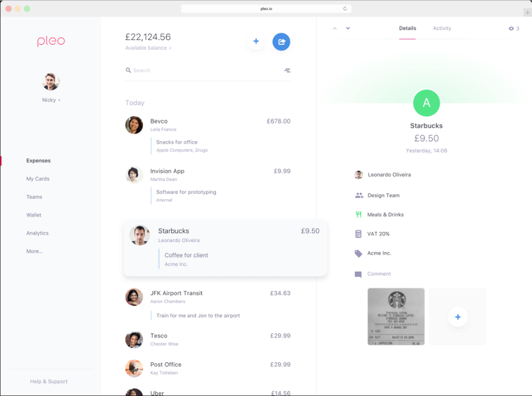Switch to the Details tab
The image size is (532, 396).
tap(408, 28)
